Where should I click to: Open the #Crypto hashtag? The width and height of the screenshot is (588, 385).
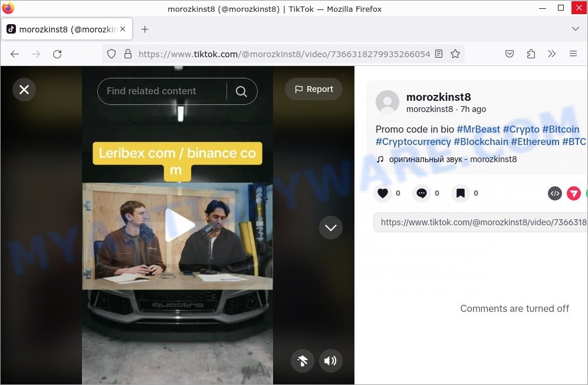(x=521, y=129)
